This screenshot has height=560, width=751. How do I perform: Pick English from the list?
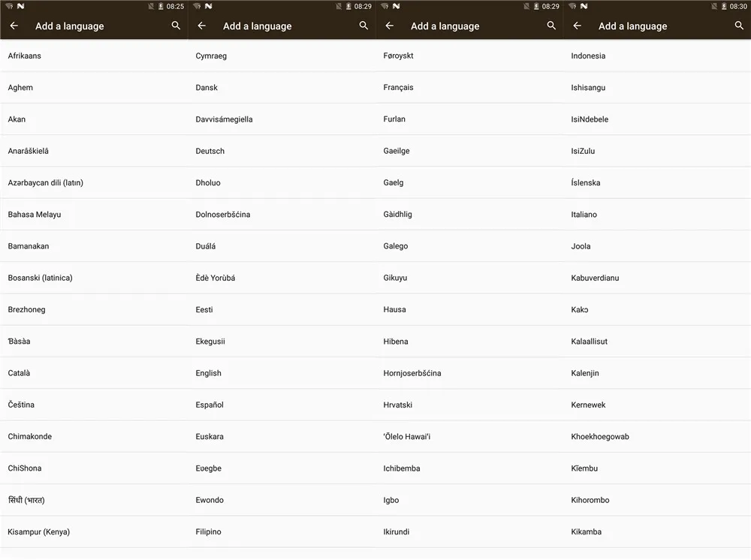(282, 373)
